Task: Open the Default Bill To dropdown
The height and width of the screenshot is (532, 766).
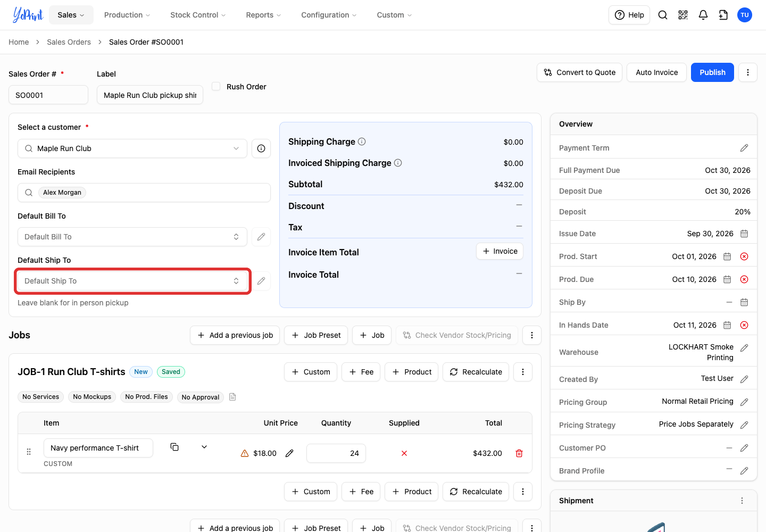Action: tap(132, 237)
